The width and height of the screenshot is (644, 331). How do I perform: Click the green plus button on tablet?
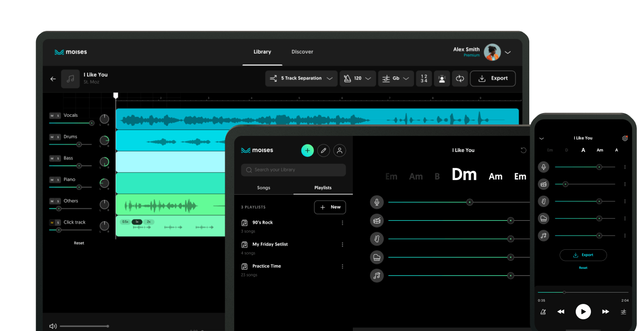click(x=307, y=151)
